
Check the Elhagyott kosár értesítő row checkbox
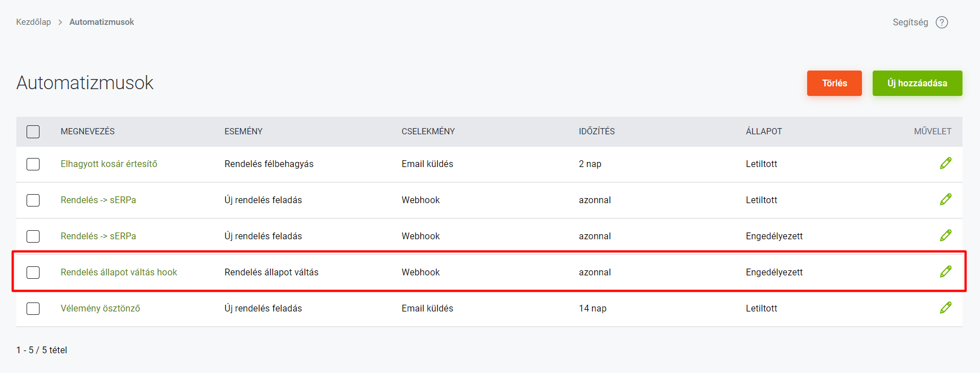click(33, 164)
